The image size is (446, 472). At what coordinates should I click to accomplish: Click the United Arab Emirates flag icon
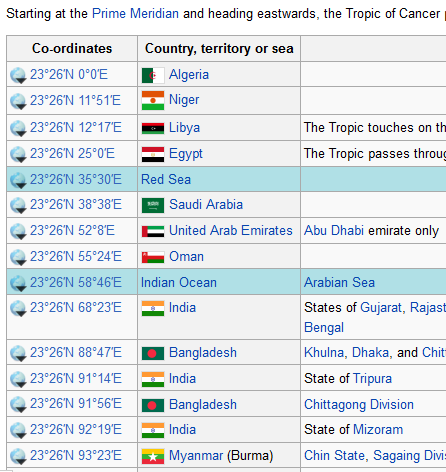coord(153,231)
